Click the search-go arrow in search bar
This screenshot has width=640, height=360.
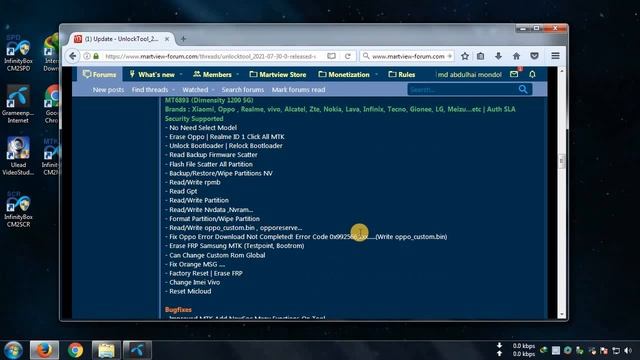[450, 56]
